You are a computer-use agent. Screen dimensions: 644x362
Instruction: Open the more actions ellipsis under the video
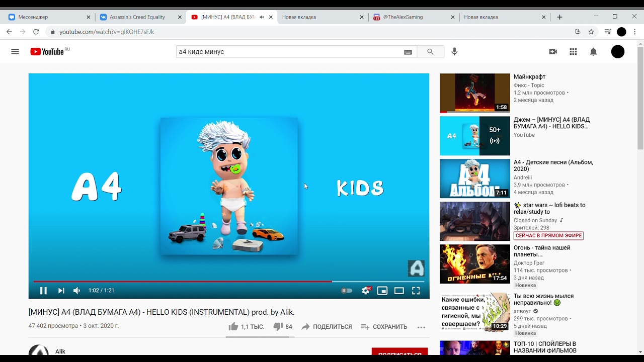(421, 327)
